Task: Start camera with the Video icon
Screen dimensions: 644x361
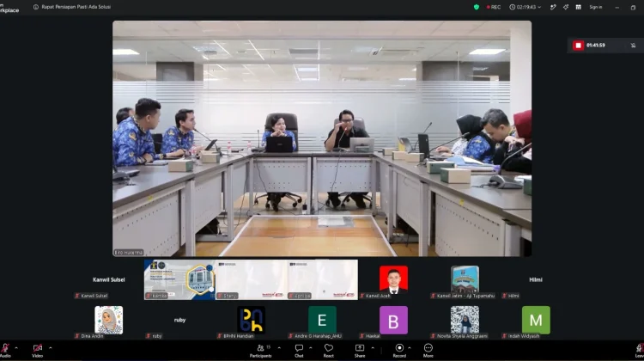Action: click(x=38, y=348)
